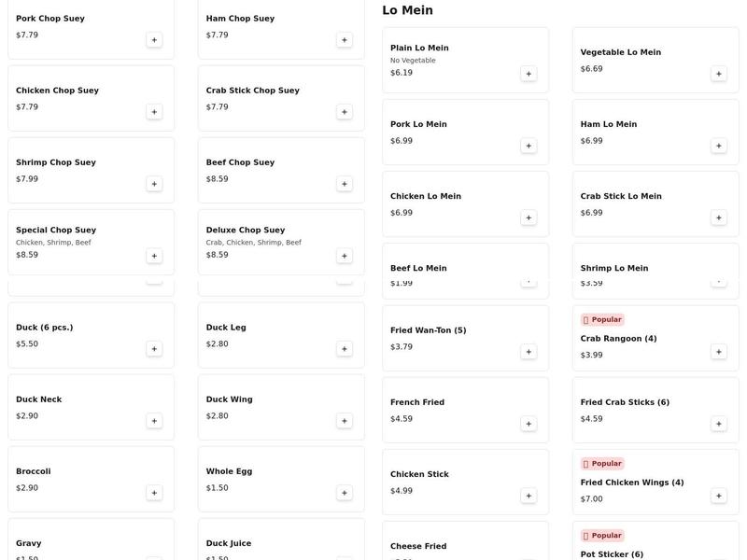Add French Fried to cart
747x560 pixels.
[529, 424]
